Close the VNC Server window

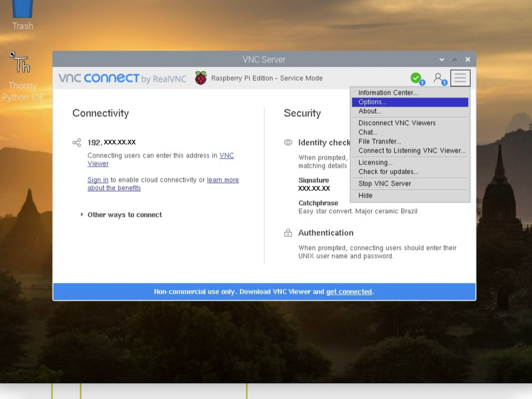[x=468, y=60]
